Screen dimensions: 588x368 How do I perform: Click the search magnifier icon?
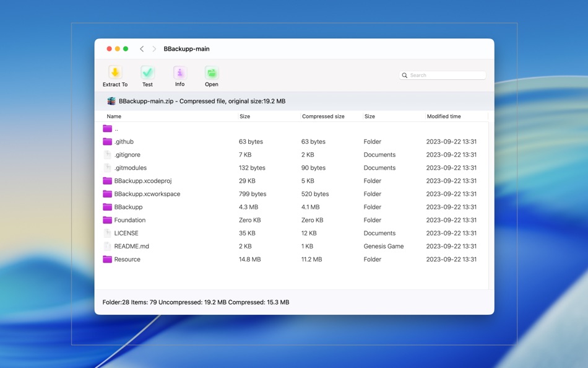tap(405, 75)
